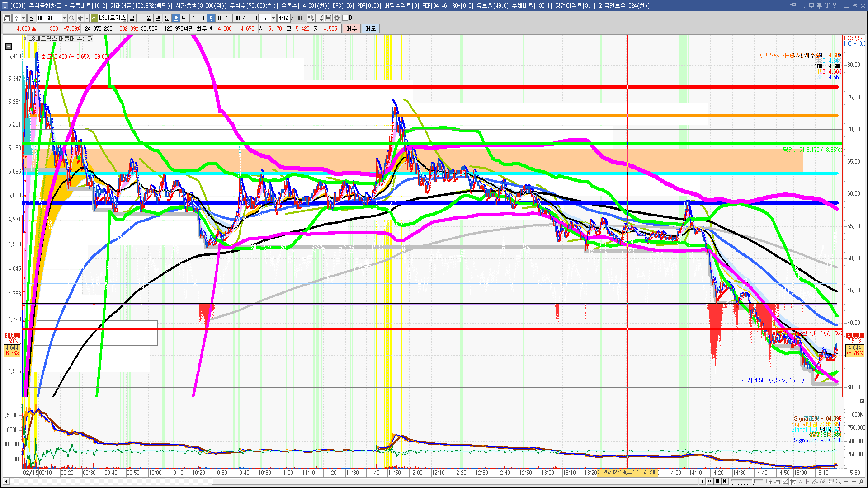This screenshot has width=868, height=488.
Task: Click the save chart floppy icon
Action: [328, 18]
